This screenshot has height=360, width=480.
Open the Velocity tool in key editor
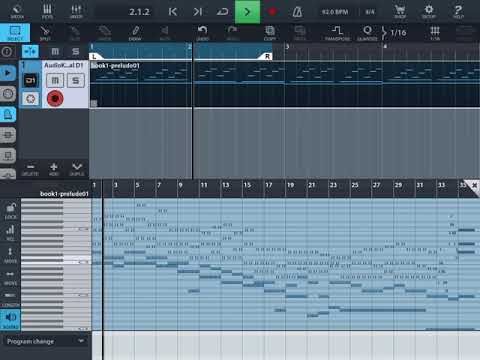(10, 233)
